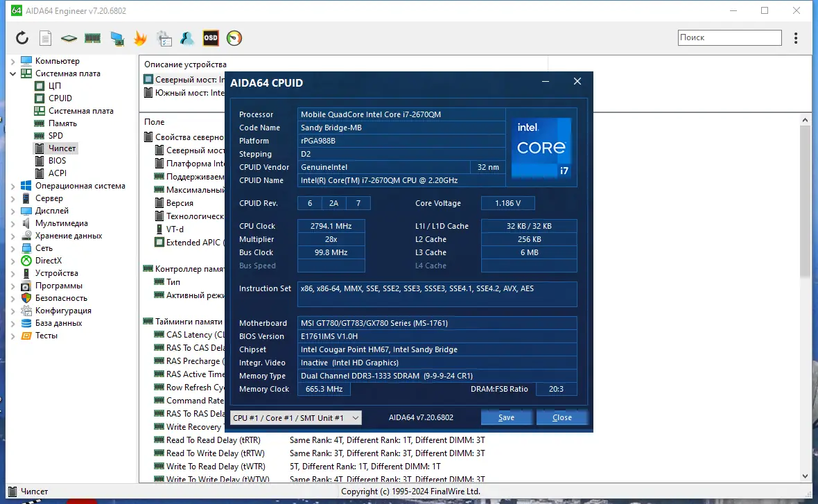This screenshot has width=818, height=504.
Task: Click the L3 Cache 6 MB value
Action: 529,252
